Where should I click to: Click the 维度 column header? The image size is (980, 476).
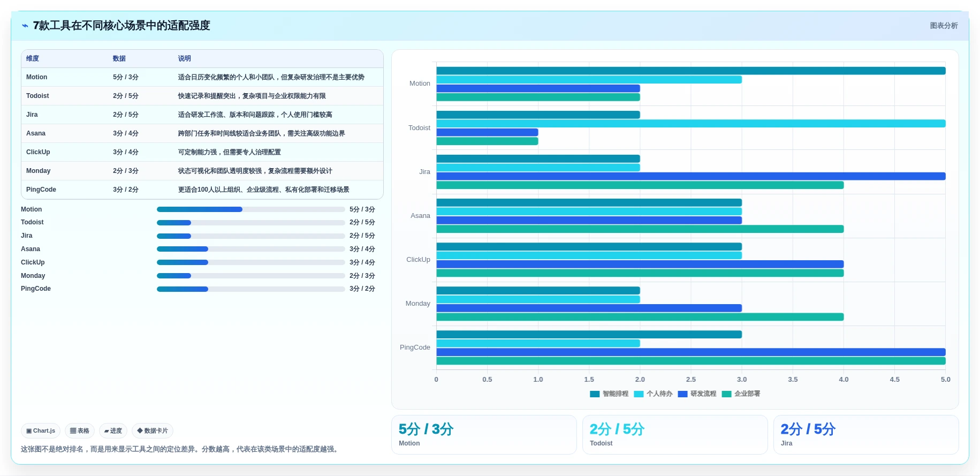coord(33,58)
